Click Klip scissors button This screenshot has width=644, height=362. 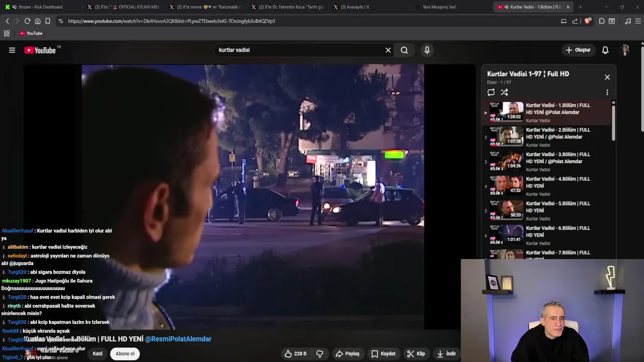pos(416,354)
